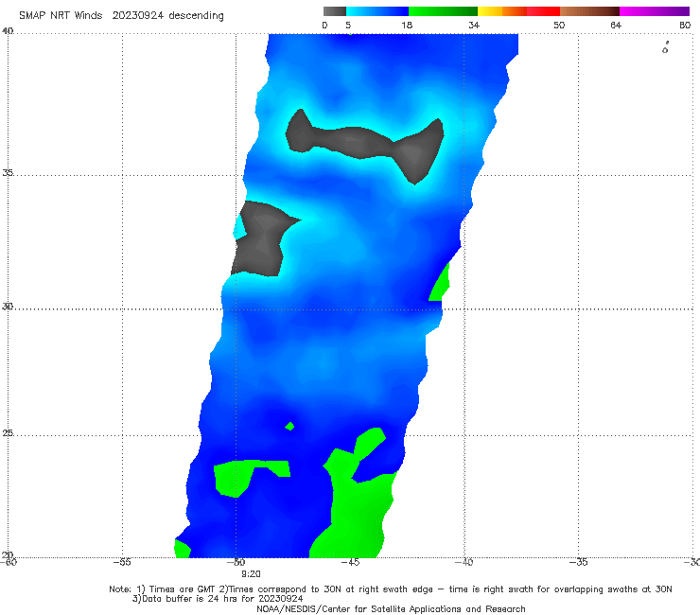The width and height of the screenshot is (700, 615).
Task: Click the note '3)Data buffer is 24 hrs'
Action: pos(218,599)
